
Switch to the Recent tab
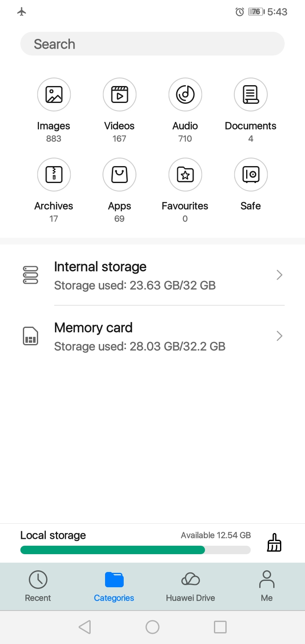(38, 586)
